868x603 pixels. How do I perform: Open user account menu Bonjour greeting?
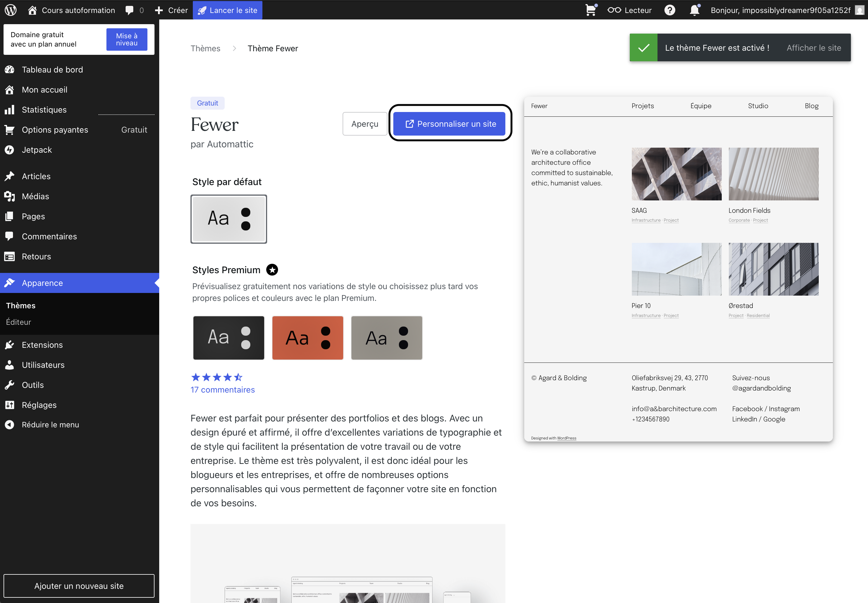780,10
